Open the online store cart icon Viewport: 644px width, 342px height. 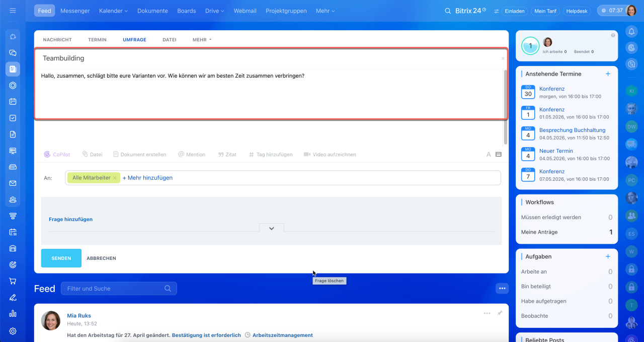pos(13,281)
